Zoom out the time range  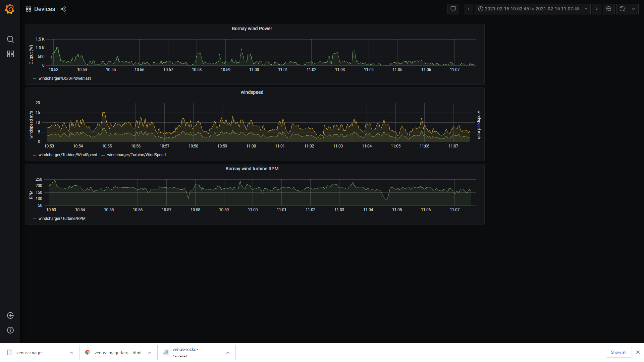click(609, 9)
